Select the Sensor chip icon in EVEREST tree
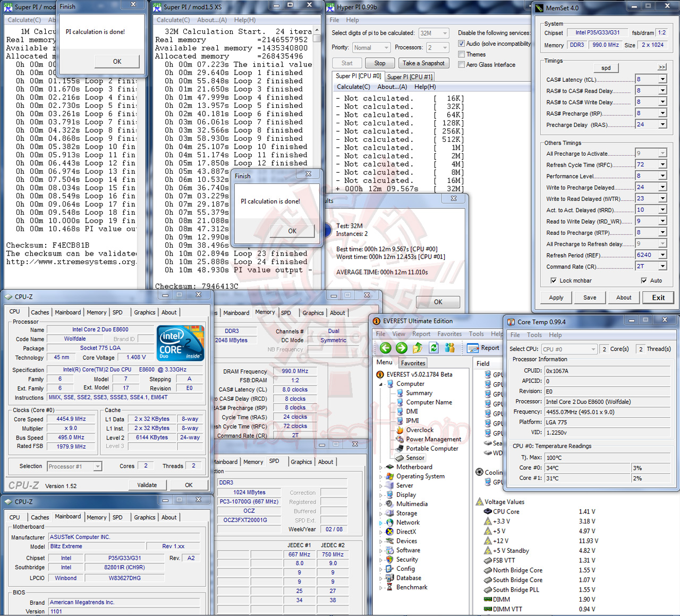 [400, 458]
